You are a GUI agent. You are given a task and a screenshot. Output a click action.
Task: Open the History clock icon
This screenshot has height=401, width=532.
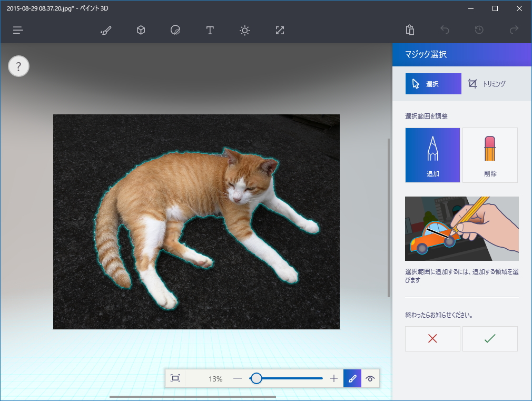[x=479, y=30]
